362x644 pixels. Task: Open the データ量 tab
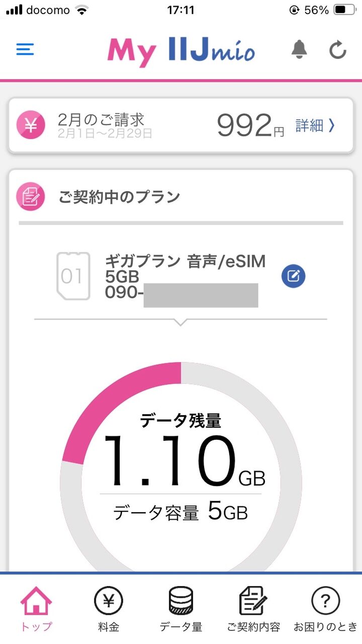pos(181,610)
